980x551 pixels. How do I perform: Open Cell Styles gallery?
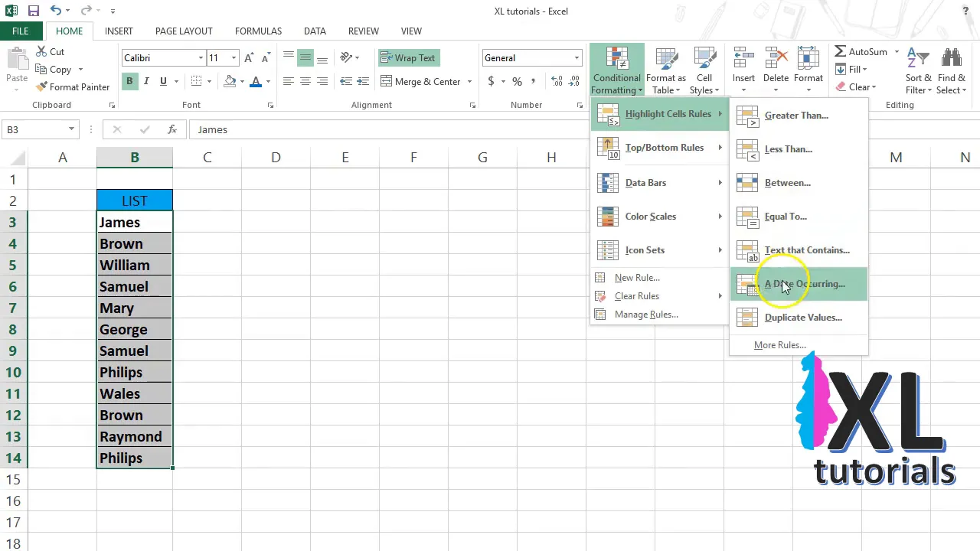point(704,70)
